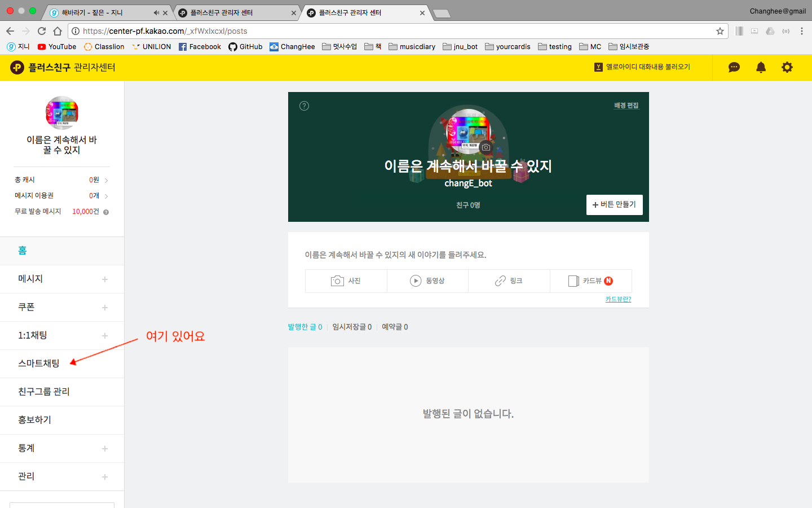Image resolution: width=812 pixels, height=508 pixels.
Task: Click the new story prompt text area
Action: [395, 255]
